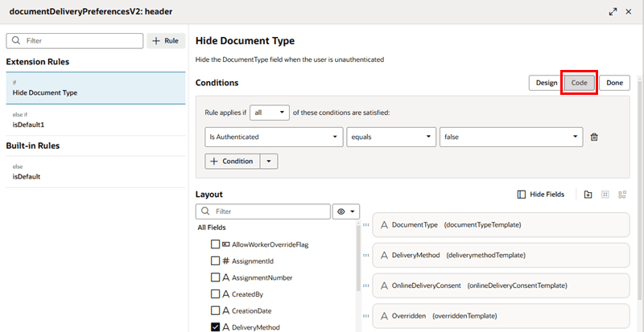
Task: Click the single-column grid layout icon
Action: tap(605, 195)
